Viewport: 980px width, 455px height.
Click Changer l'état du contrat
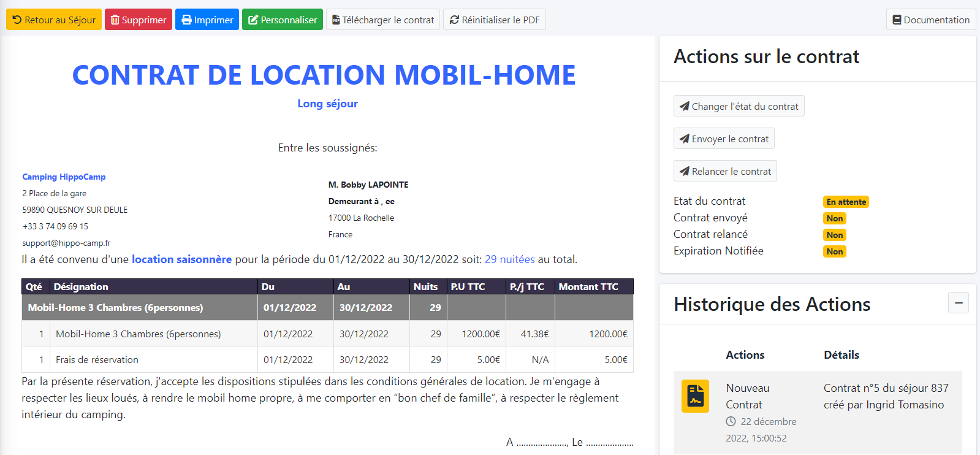tap(739, 106)
